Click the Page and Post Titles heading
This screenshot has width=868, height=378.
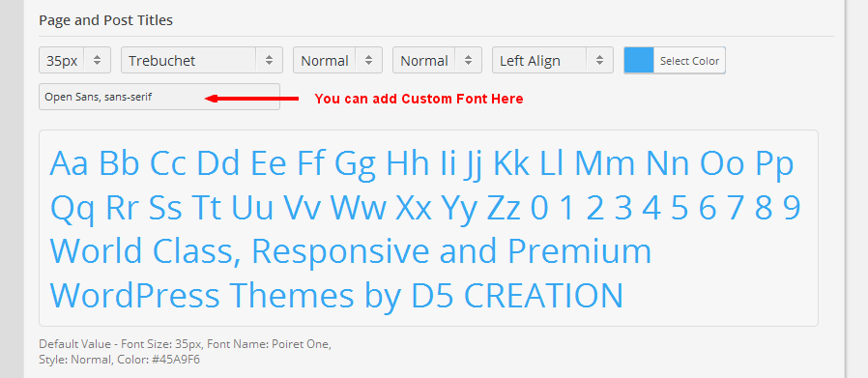pyautogui.click(x=105, y=20)
